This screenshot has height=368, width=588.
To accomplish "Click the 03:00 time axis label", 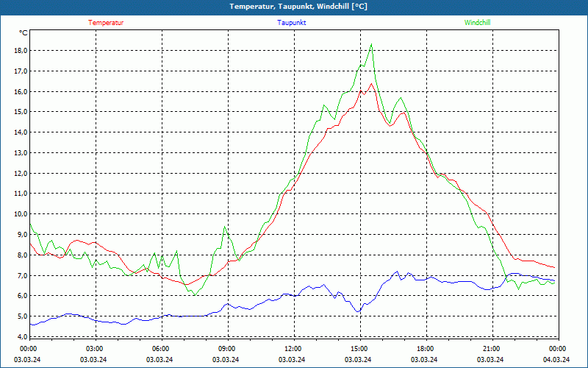I will click(x=96, y=349).
